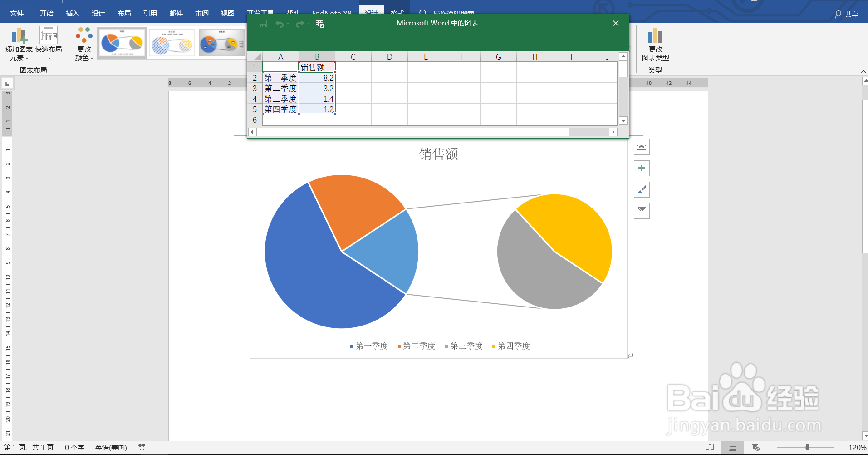Open the 审阅 ribbon tab
The image size is (868, 455).
click(201, 13)
